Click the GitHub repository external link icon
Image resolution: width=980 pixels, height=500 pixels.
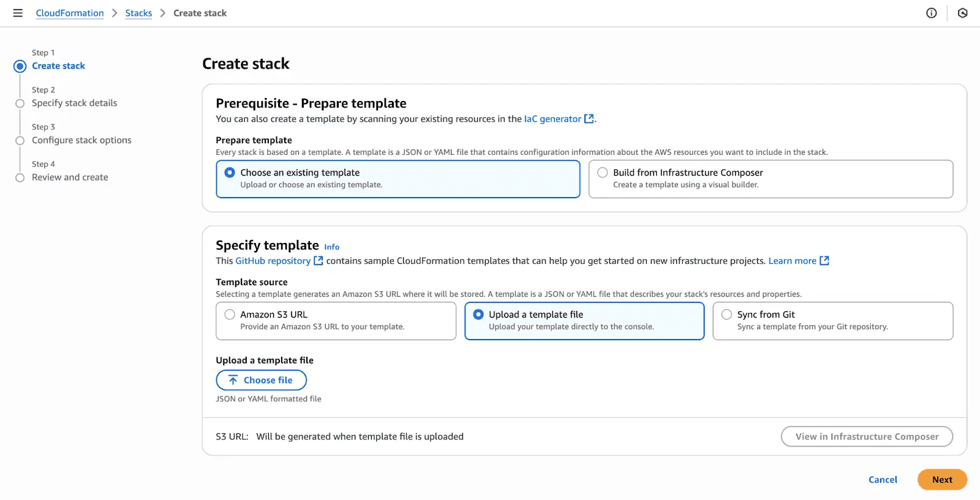pos(318,261)
